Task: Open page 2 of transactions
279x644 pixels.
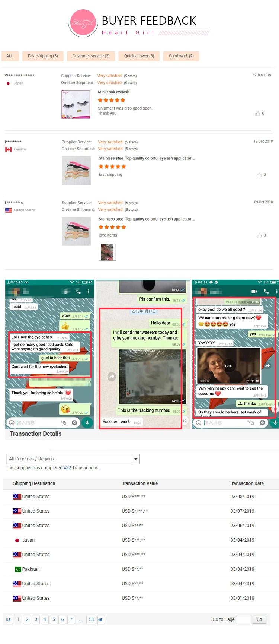Action: (27, 619)
